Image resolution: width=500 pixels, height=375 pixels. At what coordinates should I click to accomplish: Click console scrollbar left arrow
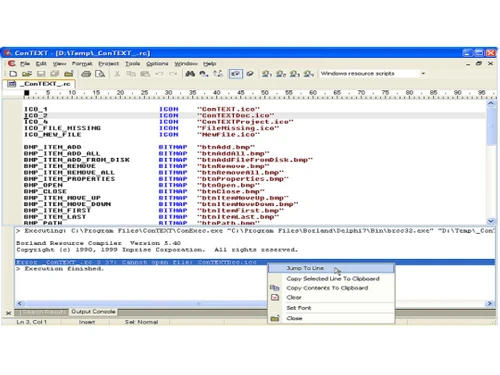coord(20,303)
